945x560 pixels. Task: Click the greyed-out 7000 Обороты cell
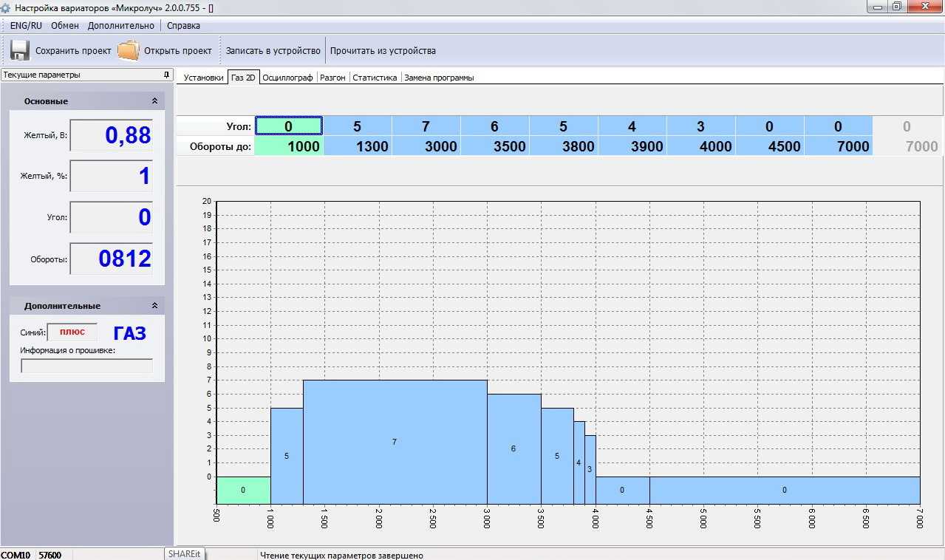coord(907,146)
